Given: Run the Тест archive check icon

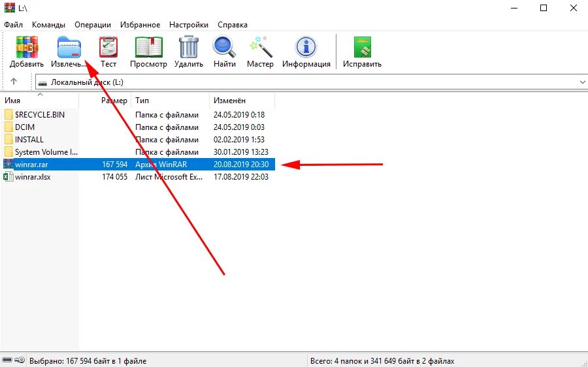Looking at the screenshot, I should tap(108, 46).
